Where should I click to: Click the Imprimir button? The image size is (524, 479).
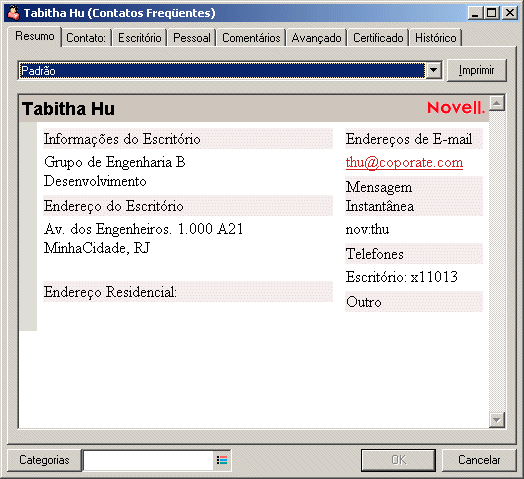477,71
